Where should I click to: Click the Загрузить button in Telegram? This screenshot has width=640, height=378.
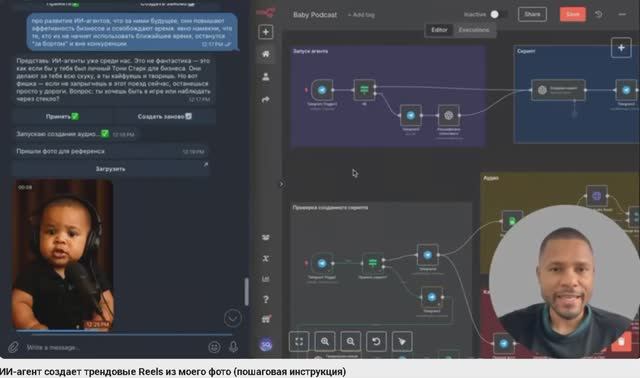coord(111,169)
